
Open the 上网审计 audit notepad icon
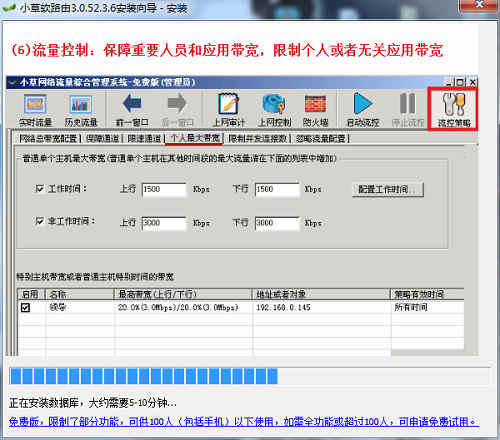pos(229,110)
